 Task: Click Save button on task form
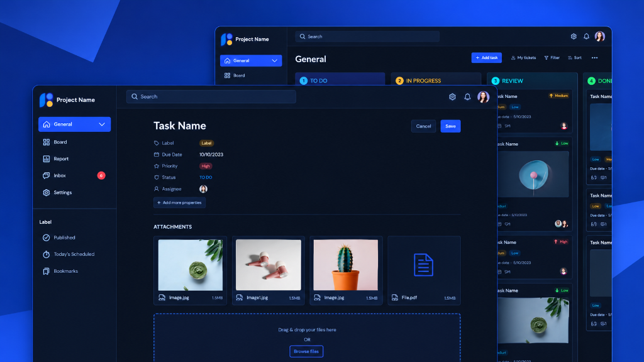(x=450, y=126)
